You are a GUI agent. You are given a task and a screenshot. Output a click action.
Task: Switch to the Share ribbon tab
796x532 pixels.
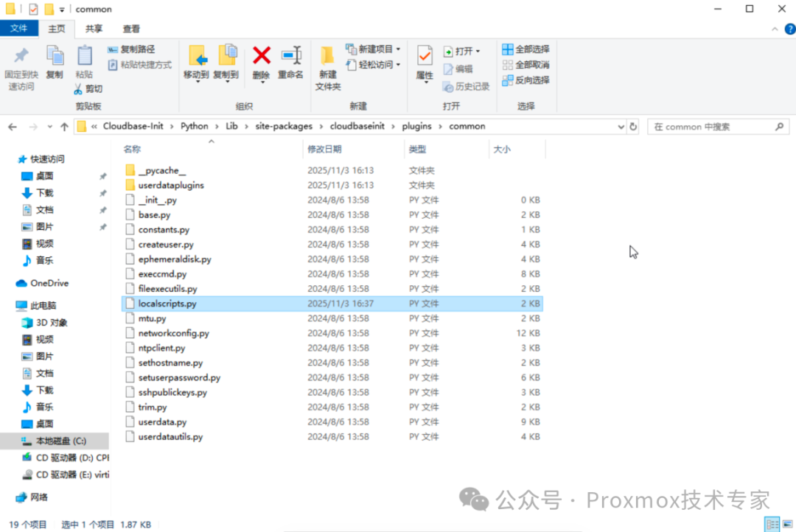[94, 29]
